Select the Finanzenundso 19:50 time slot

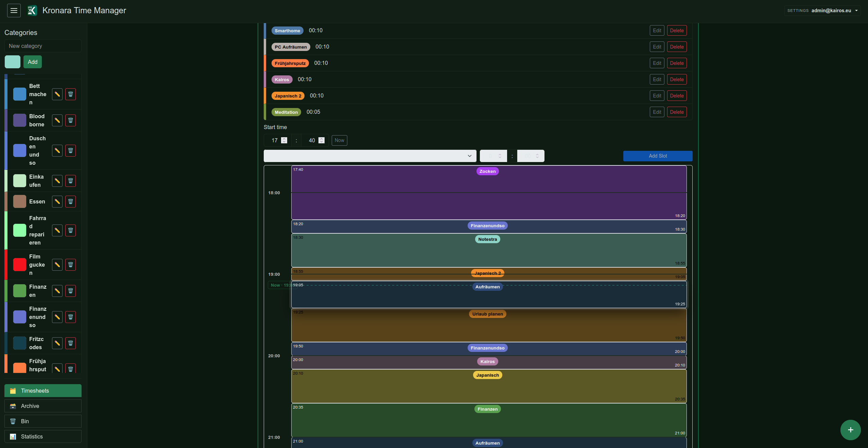click(x=489, y=348)
